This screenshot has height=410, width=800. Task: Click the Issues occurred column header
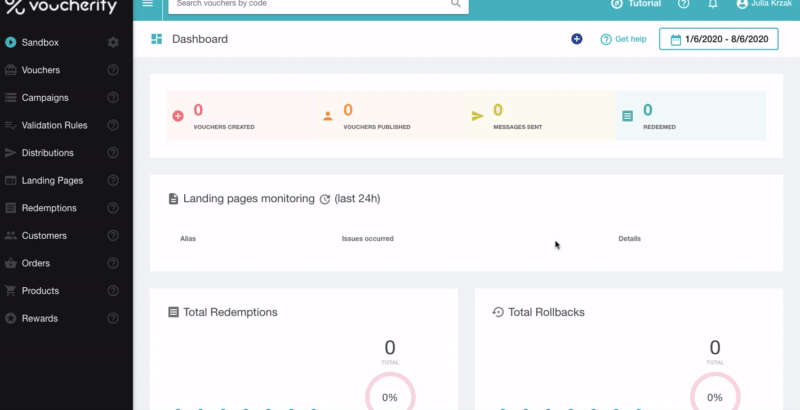(367, 239)
